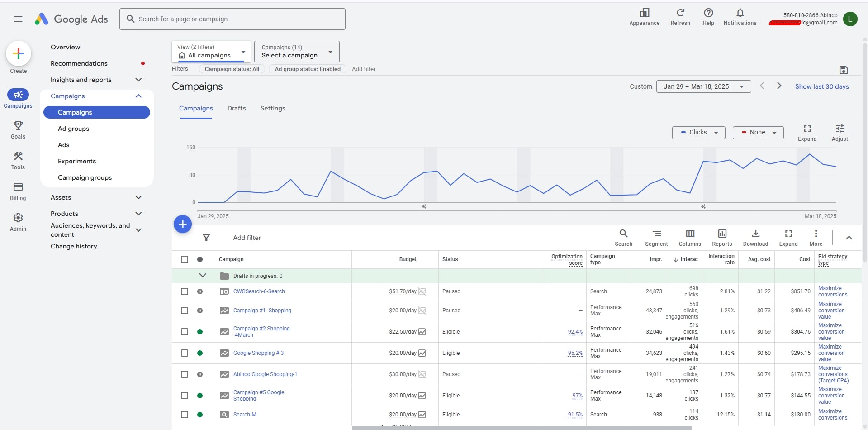Image resolution: width=868 pixels, height=430 pixels.
Task: Sort by the Cost column header
Action: [x=805, y=259]
